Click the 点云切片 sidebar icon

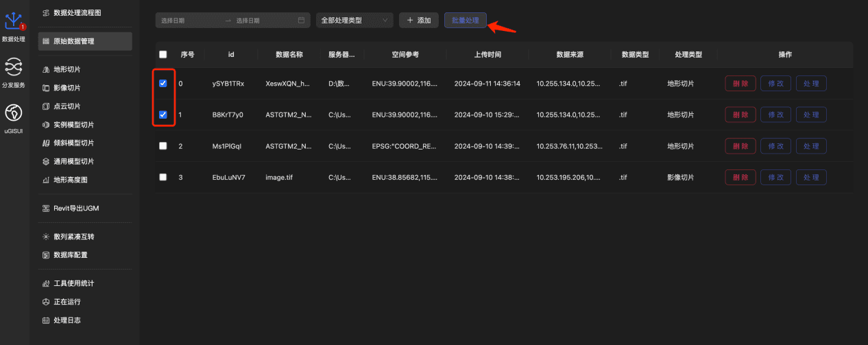pos(46,106)
